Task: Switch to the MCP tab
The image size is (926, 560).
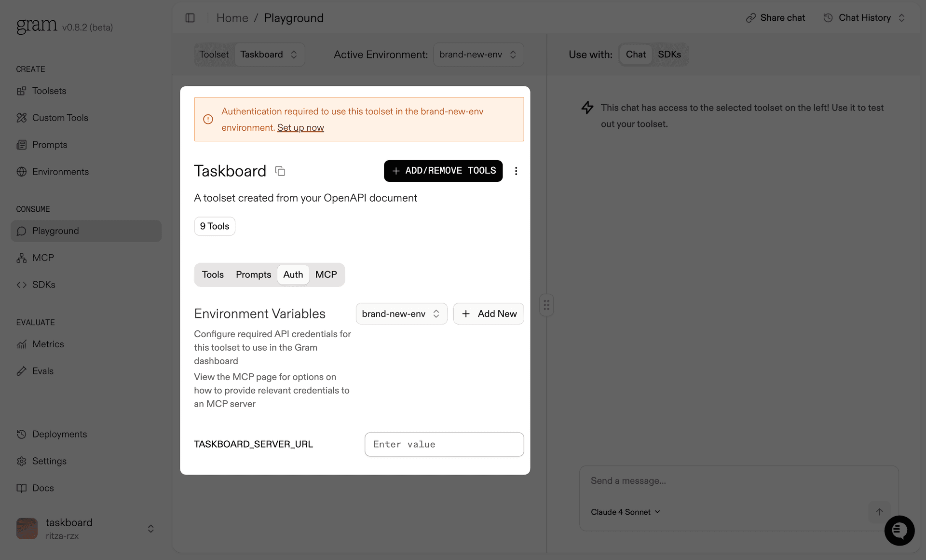Action: 326,274
